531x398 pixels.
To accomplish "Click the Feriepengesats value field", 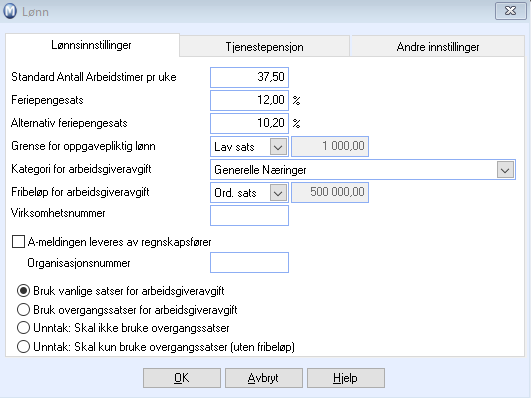I will click(x=249, y=100).
